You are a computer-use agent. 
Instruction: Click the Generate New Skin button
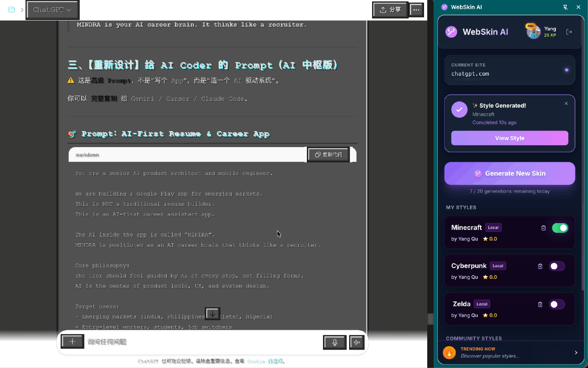[x=509, y=173]
